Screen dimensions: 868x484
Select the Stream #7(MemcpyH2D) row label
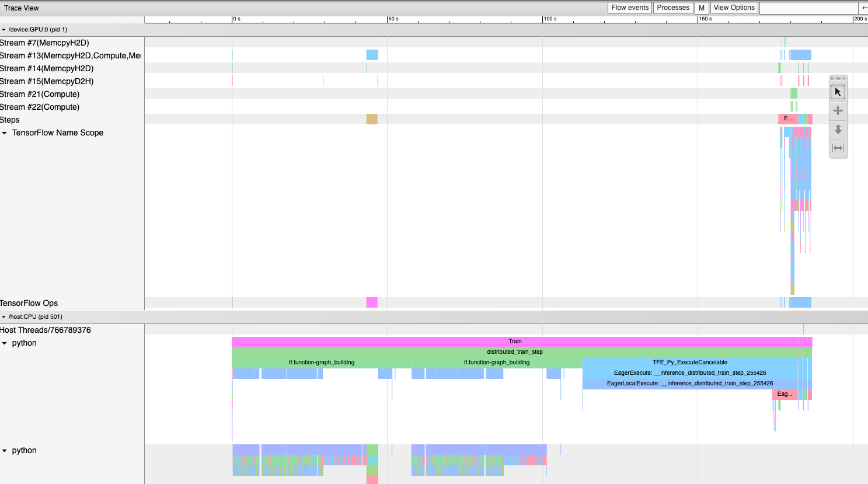[x=44, y=43]
